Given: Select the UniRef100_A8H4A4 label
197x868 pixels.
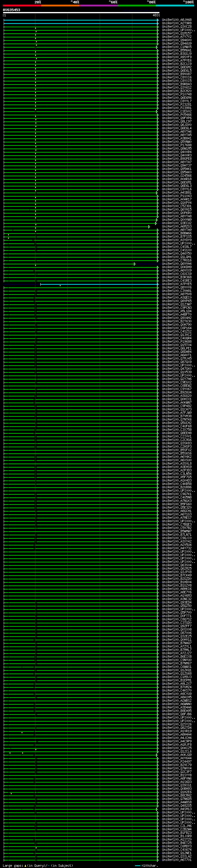Looking at the screenshot, I should click(176, 734).
